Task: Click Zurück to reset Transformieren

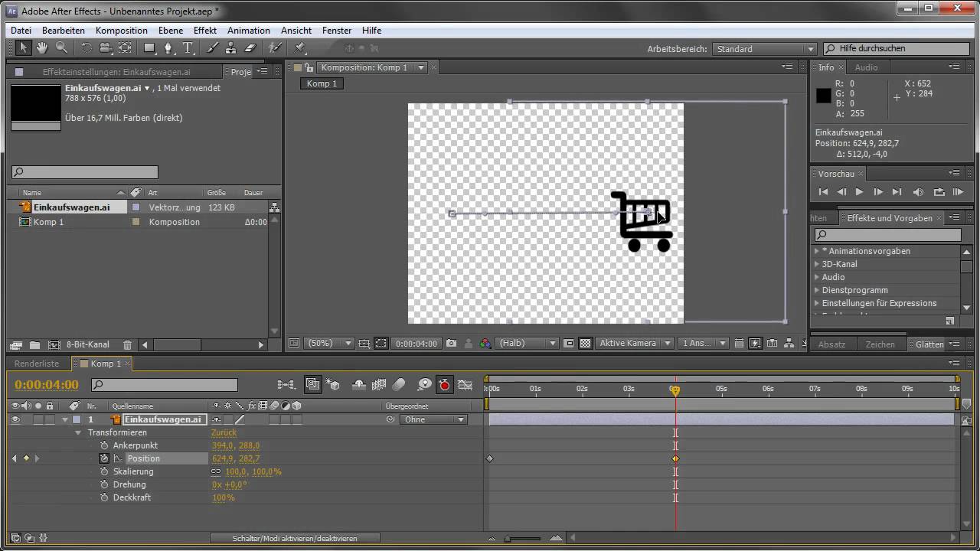Action: click(224, 432)
